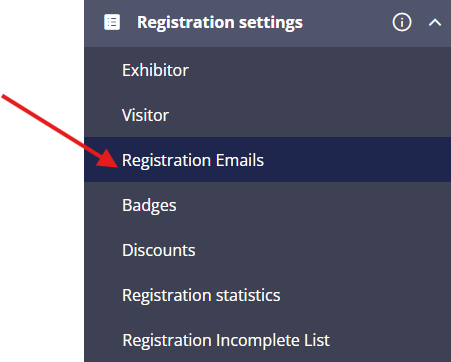This screenshot has width=451, height=362.
Task: Select the highlighted Registration Emails entry
Action: pyautogui.click(x=268, y=160)
